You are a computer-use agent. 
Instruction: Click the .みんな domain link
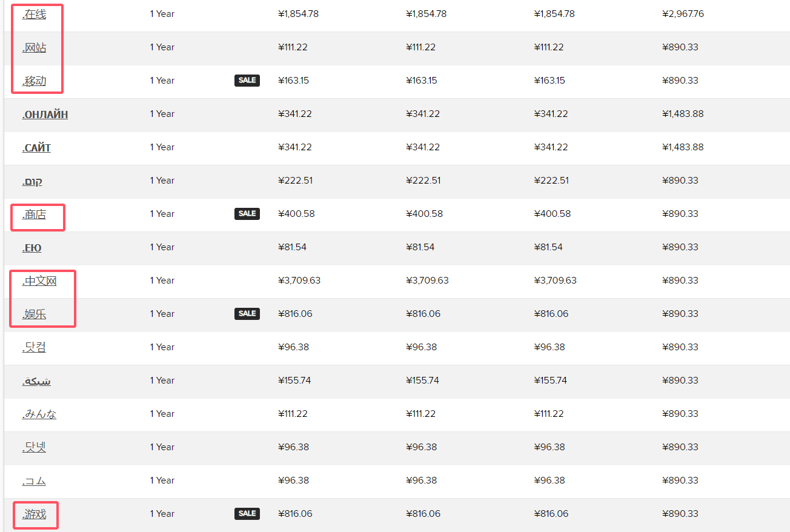click(39, 414)
